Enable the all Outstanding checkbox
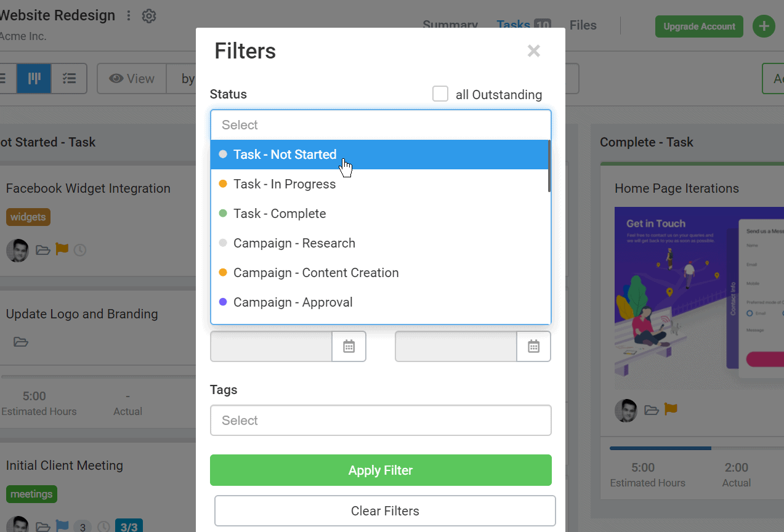784x532 pixels. [x=440, y=94]
